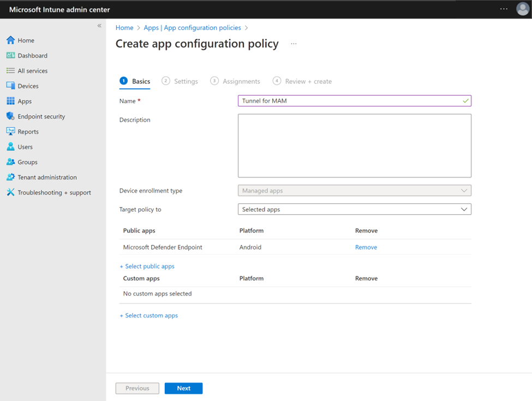Select the Apps icon in the left navigation
This screenshot has width=532, height=401.
24,101
